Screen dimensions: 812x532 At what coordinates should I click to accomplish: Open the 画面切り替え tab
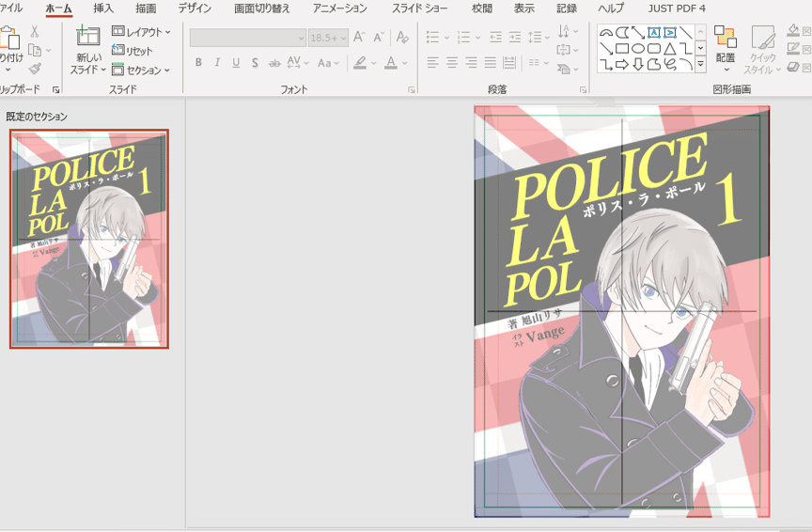[262, 8]
